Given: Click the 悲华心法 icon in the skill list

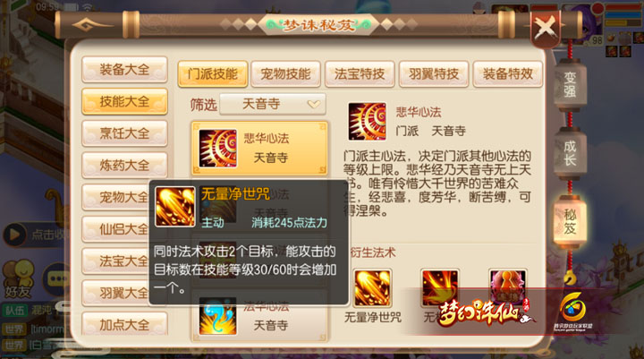Looking at the screenshot, I should 217,149.
